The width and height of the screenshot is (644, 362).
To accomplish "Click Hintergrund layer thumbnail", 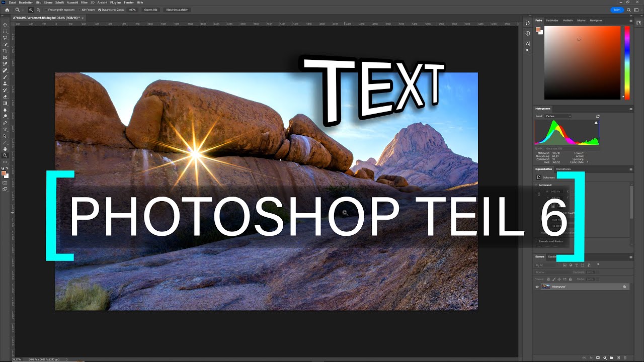I will point(546,287).
